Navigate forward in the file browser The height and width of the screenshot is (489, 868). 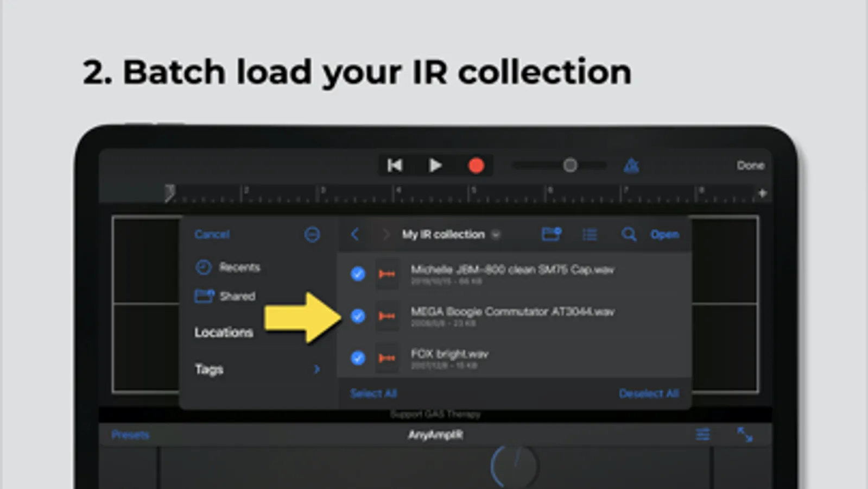pos(385,234)
